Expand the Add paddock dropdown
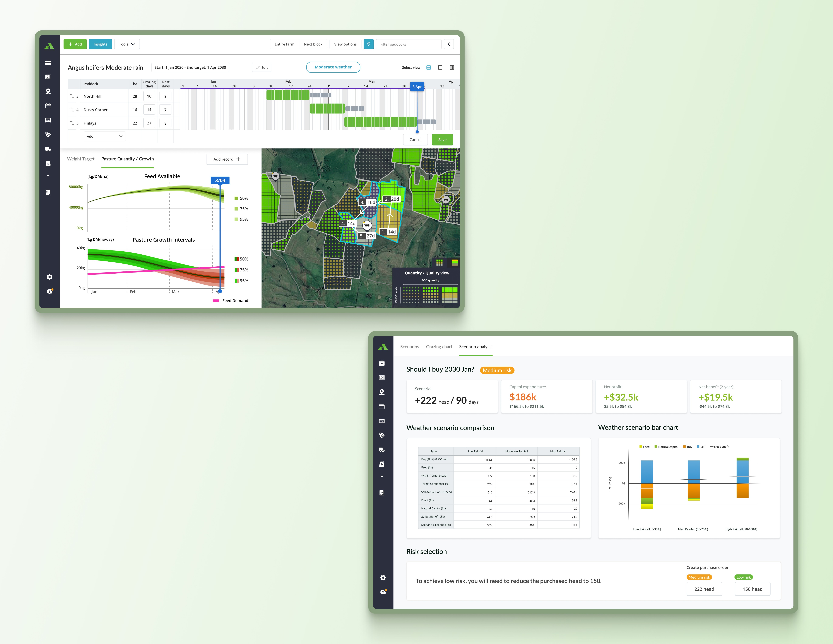Image resolution: width=833 pixels, height=644 pixels. coord(104,136)
